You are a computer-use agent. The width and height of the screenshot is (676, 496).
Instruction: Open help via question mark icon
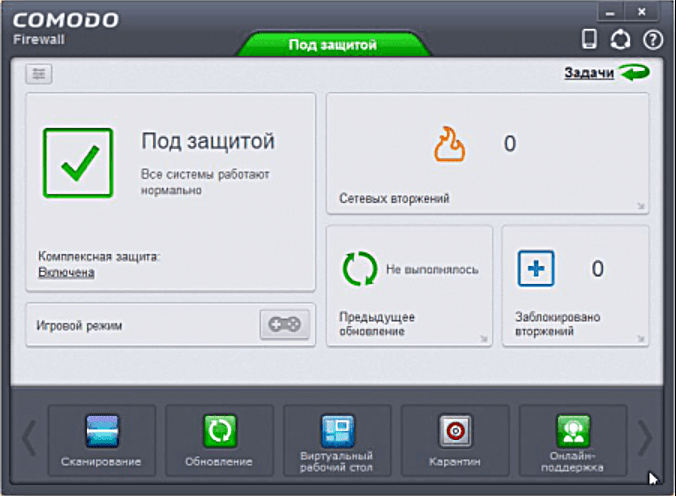653,39
